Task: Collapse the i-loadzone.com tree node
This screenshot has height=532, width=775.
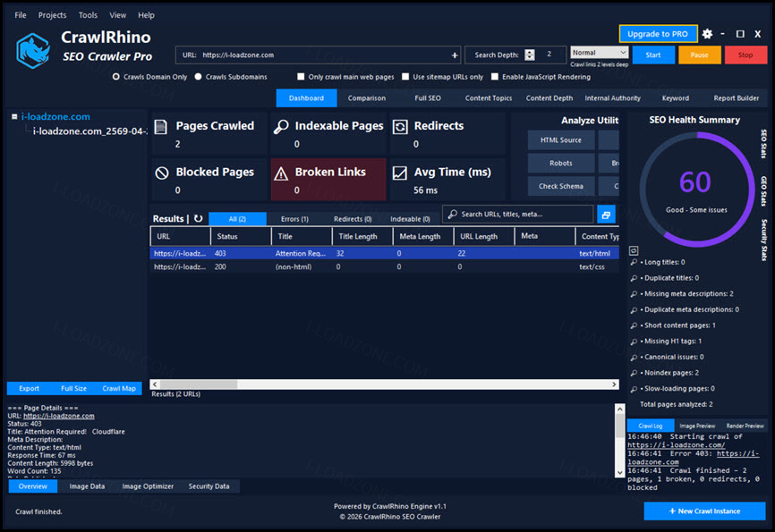Action: 14,116
